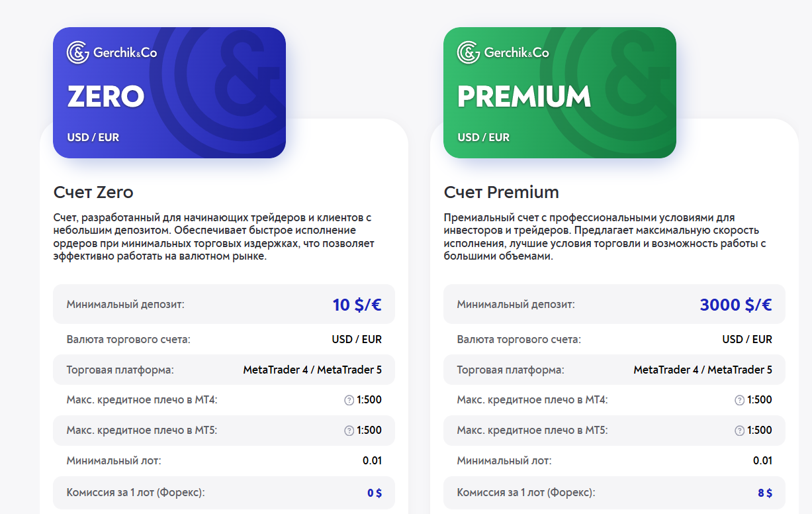Image resolution: width=812 pixels, height=514 pixels.
Task: Click help icon for Zero MT5 leverage
Action: 349,431
